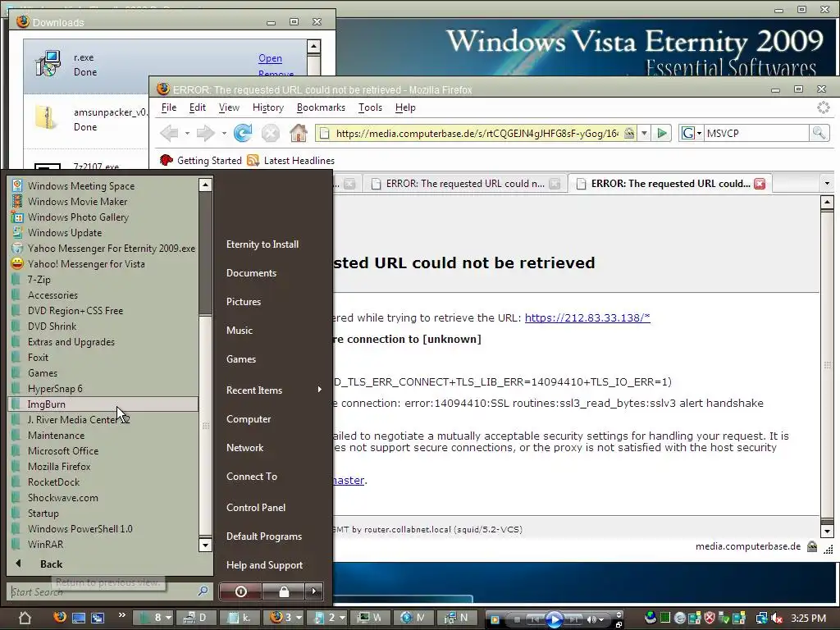Click the Stop loading icon in Firefox
Screen dimensions: 840x630
(271, 133)
